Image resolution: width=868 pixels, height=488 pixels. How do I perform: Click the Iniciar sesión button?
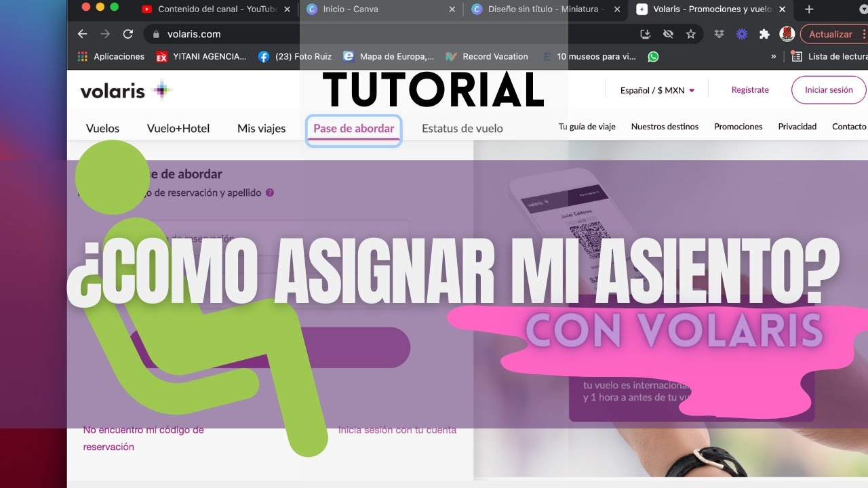pyautogui.click(x=829, y=90)
